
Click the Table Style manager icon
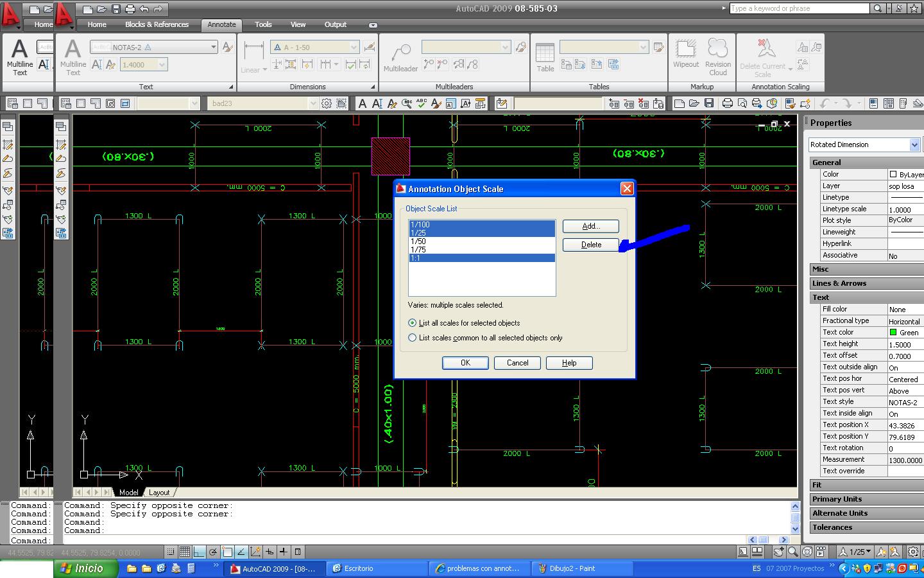tap(658, 47)
